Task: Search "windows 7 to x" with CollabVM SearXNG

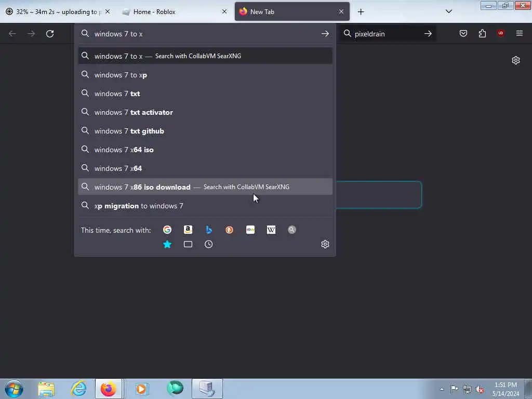Action: pyautogui.click(x=205, y=56)
